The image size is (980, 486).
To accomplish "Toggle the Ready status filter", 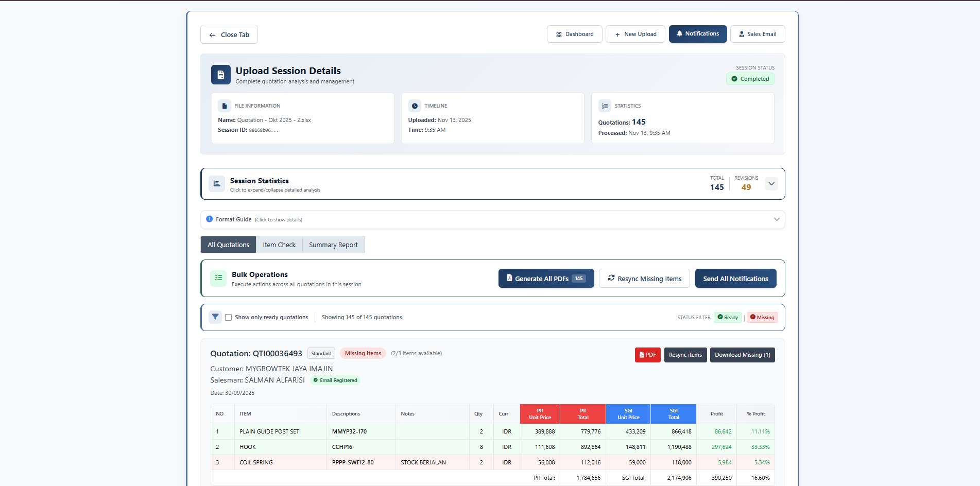I will coord(728,318).
